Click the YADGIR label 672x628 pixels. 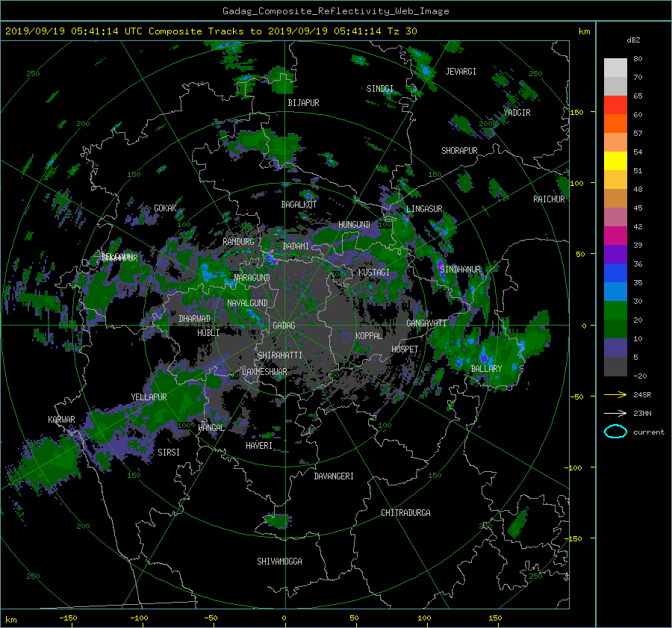[x=517, y=113]
